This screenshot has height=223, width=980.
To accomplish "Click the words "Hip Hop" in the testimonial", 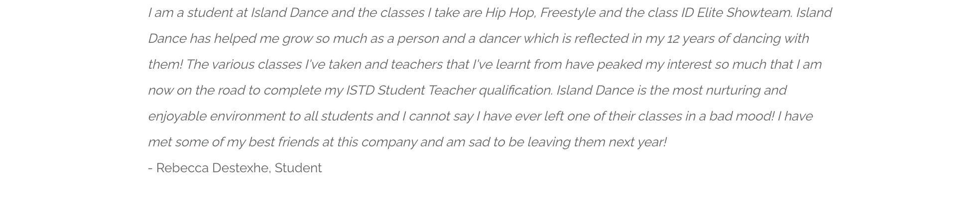I will click(x=510, y=13).
